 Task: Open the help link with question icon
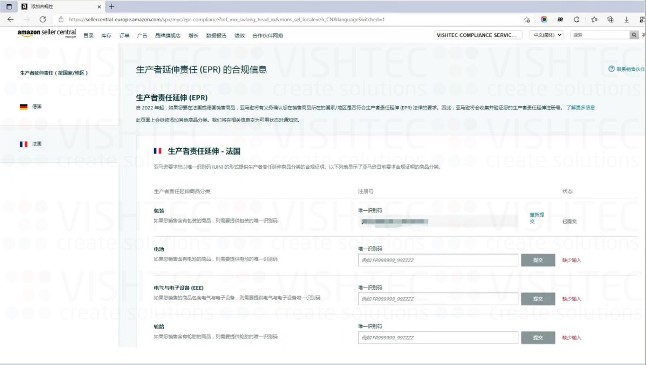point(627,69)
